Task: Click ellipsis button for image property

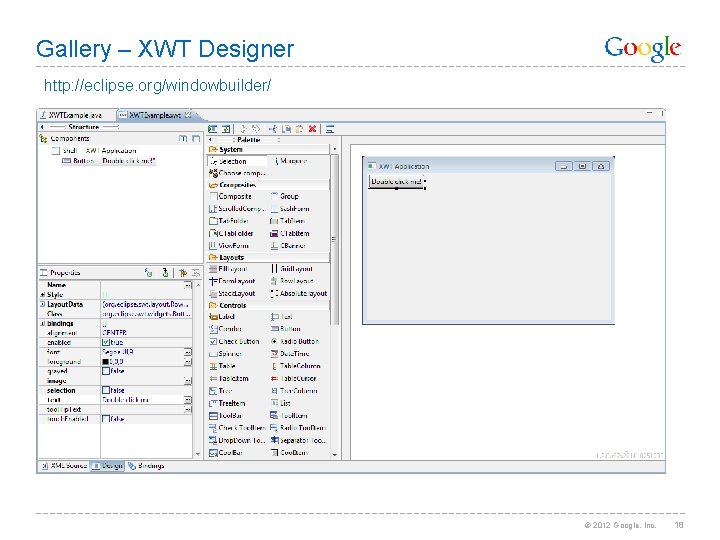Action: (188, 381)
